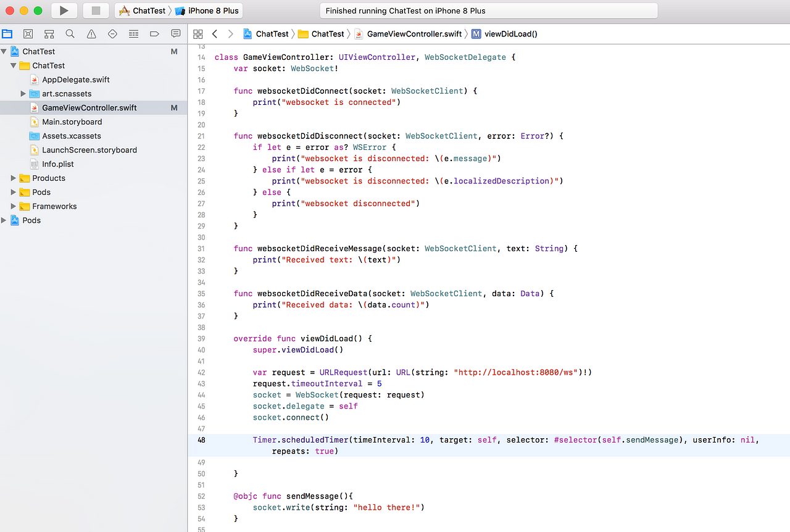Expand the art.scnassets folder
The width and height of the screenshot is (790, 532).
click(x=23, y=94)
